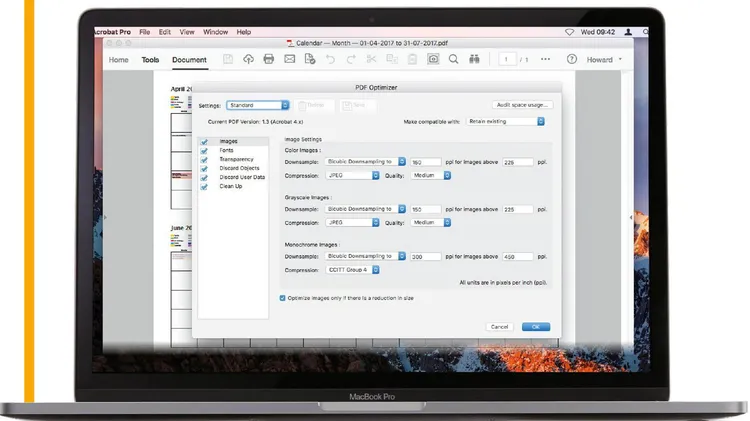Screen dimensions: 750x421
Task: Open Color Images Compression JPEG dropdown
Action: click(353, 176)
